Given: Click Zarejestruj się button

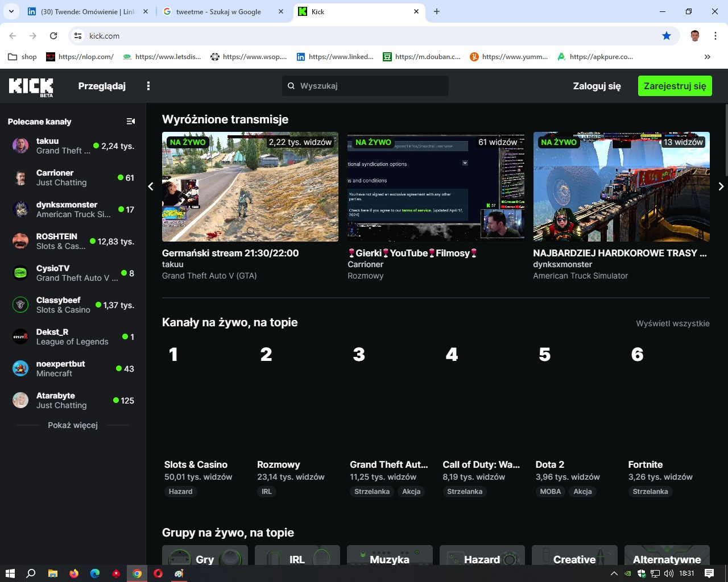Looking at the screenshot, I should (x=675, y=86).
